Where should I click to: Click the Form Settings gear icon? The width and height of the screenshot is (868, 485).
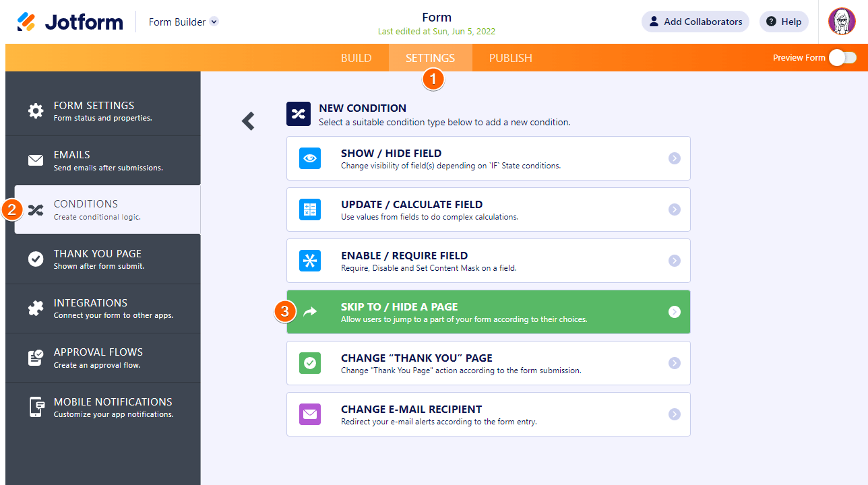point(36,111)
